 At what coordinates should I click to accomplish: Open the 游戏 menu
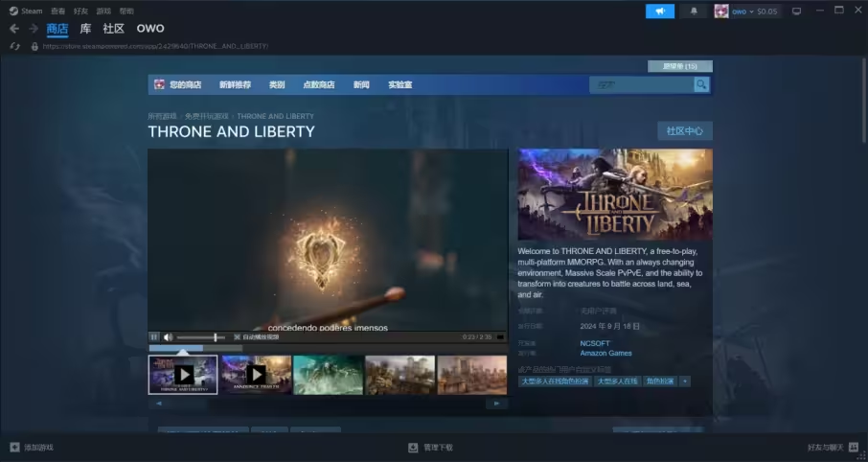(x=103, y=12)
